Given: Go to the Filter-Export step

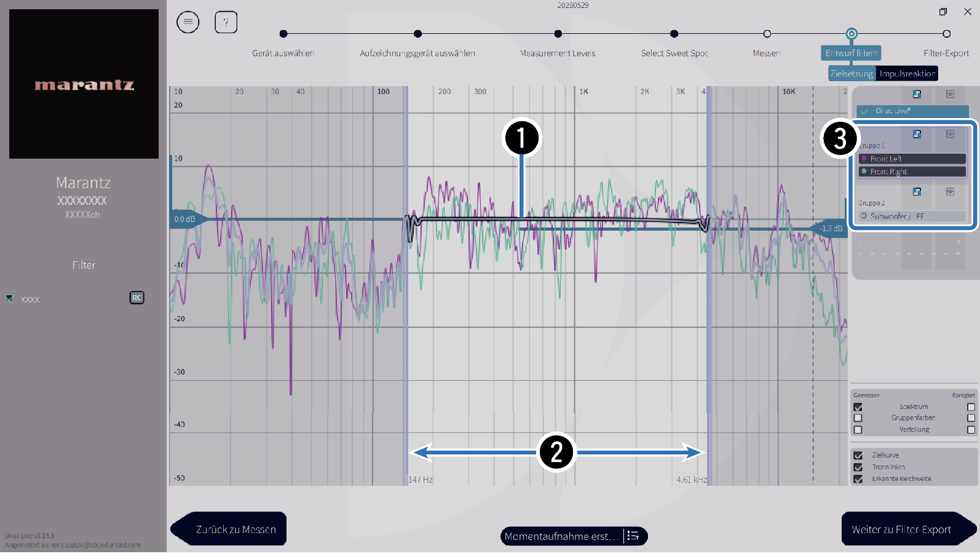Looking at the screenshot, I should point(946,54).
